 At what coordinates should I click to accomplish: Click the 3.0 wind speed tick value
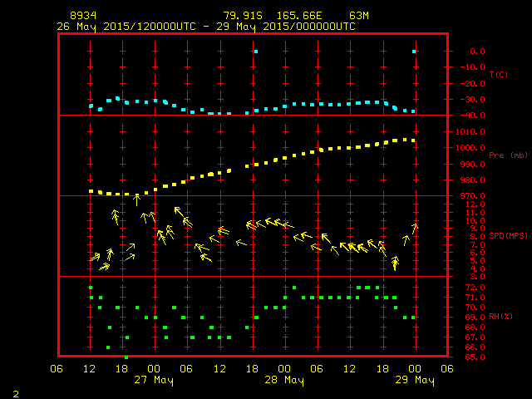[x=477, y=277]
